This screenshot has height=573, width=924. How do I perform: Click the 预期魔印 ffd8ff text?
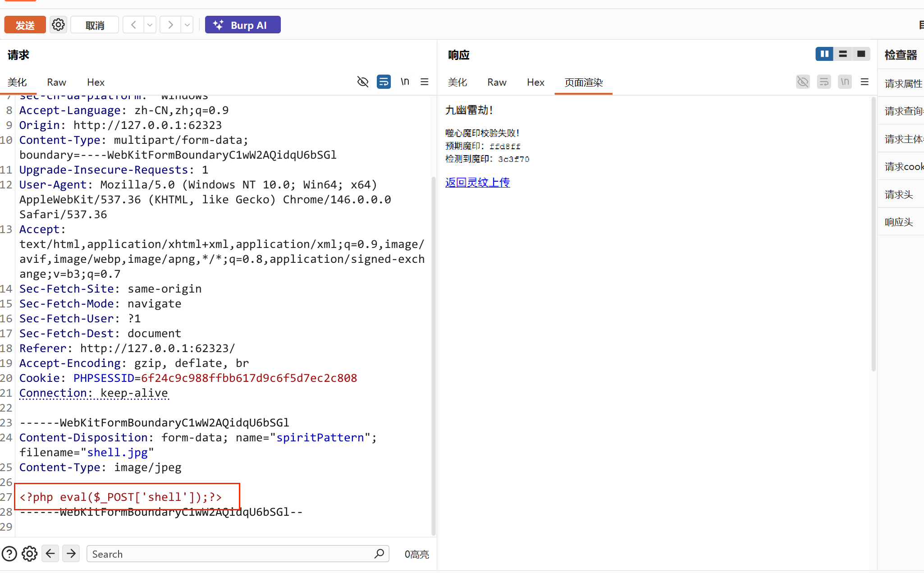click(483, 146)
